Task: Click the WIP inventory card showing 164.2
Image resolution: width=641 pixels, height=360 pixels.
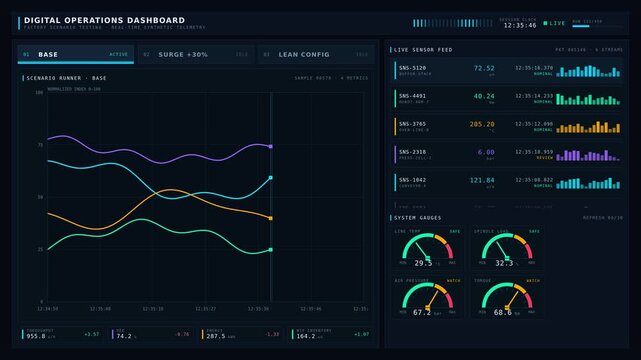Action: point(332,335)
